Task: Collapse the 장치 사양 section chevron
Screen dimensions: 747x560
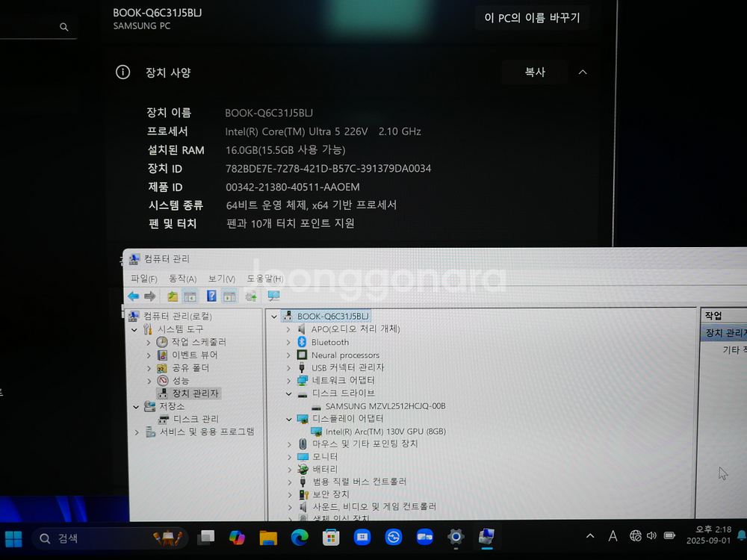Action: click(583, 72)
